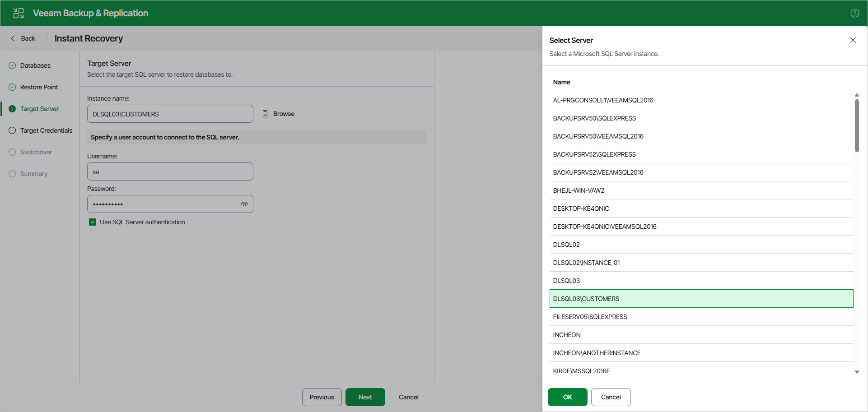Click the Back arrow icon
868x412 pixels.
pos(13,38)
